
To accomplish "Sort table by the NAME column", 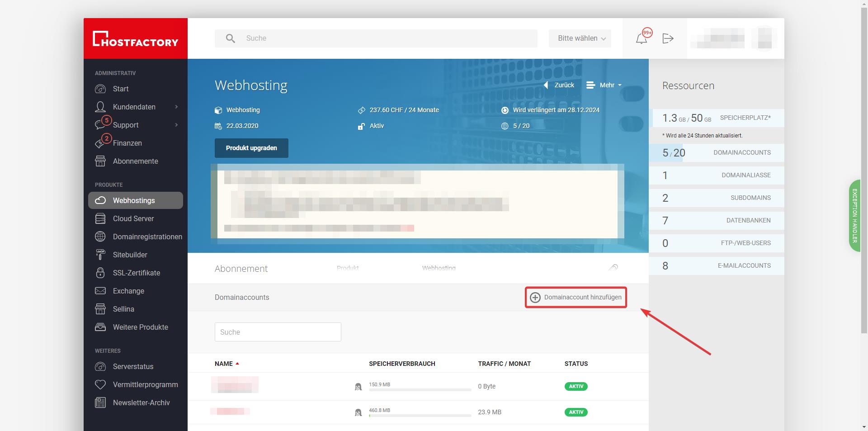I will click(x=227, y=364).
